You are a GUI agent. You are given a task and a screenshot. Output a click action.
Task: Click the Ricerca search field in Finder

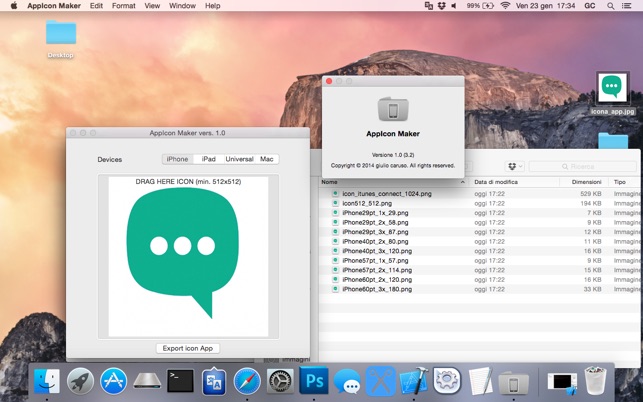(x=582, y=166)
